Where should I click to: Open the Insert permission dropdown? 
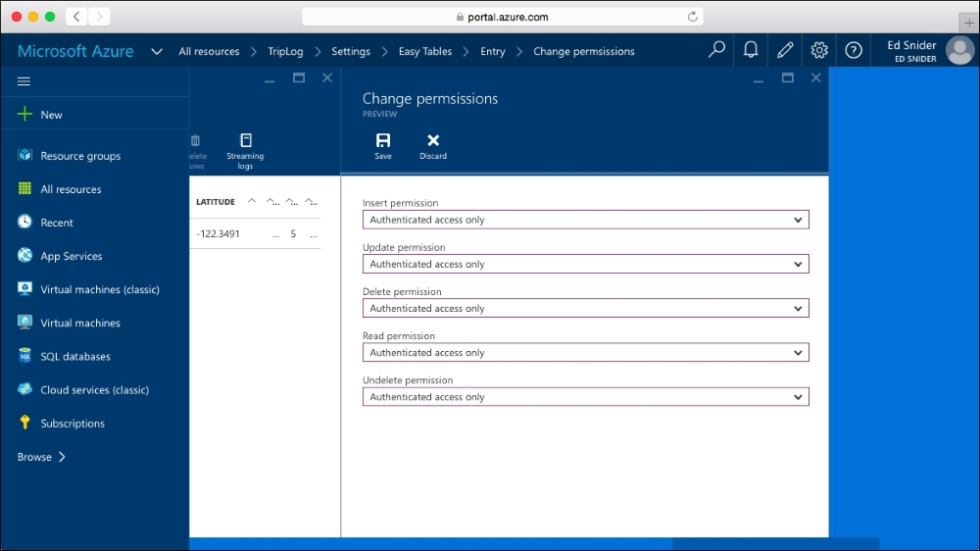coord(586,220)
